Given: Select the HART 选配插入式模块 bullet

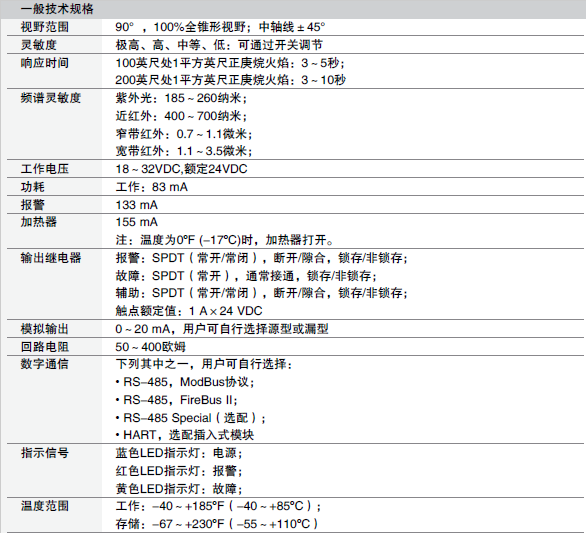Looking at the screenshot, I should pyautogui.click(x=185, y=435).
